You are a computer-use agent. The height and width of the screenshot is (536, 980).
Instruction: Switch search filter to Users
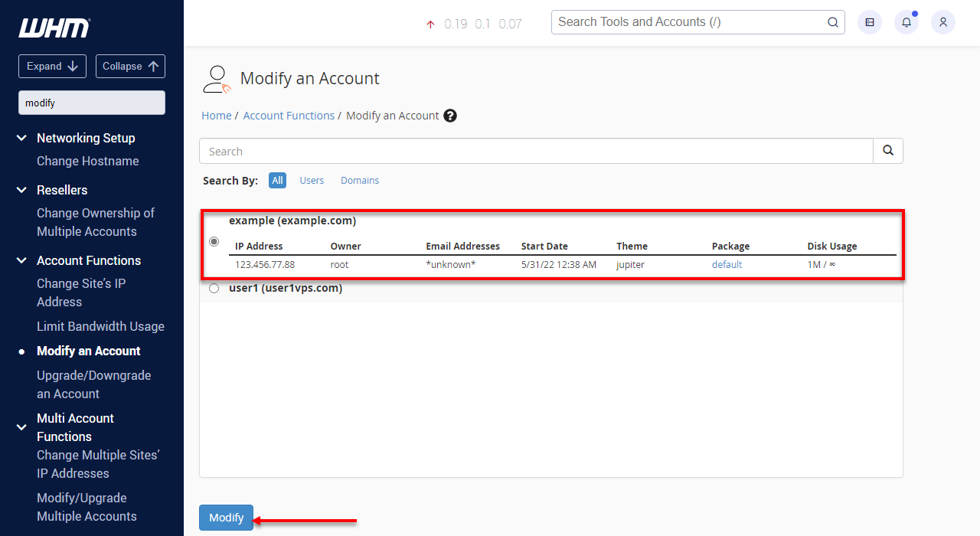click(x=312, y=180)
